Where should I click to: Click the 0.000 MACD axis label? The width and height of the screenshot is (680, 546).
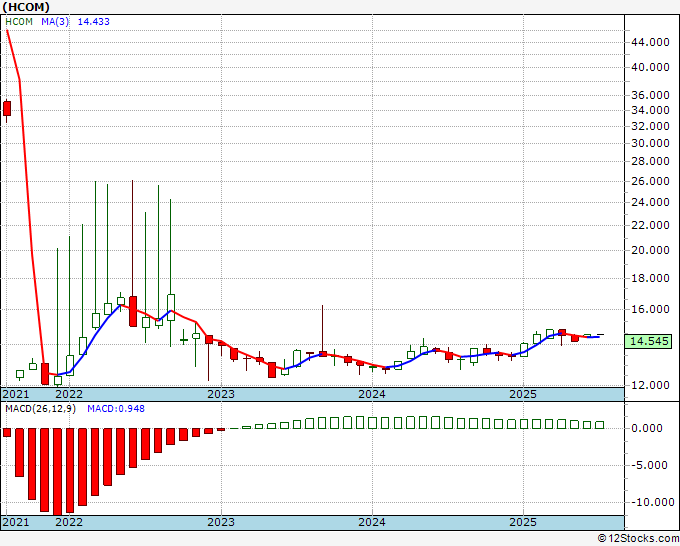pos(647,428)
